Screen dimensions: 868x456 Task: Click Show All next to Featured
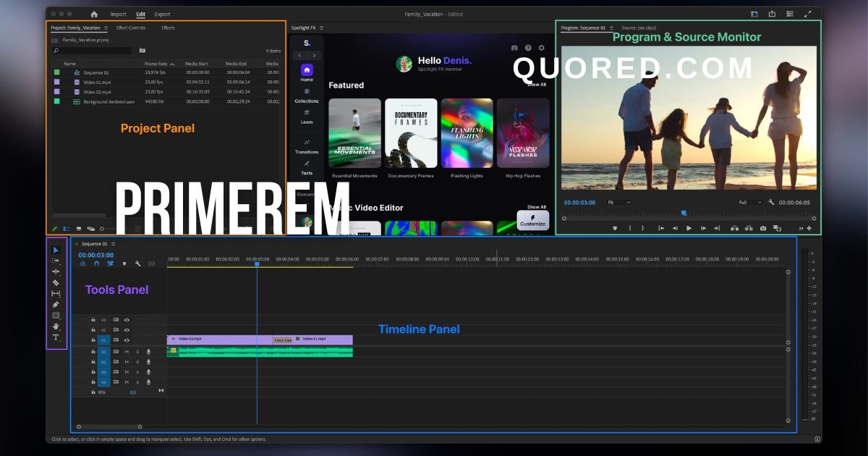point(536,85)
